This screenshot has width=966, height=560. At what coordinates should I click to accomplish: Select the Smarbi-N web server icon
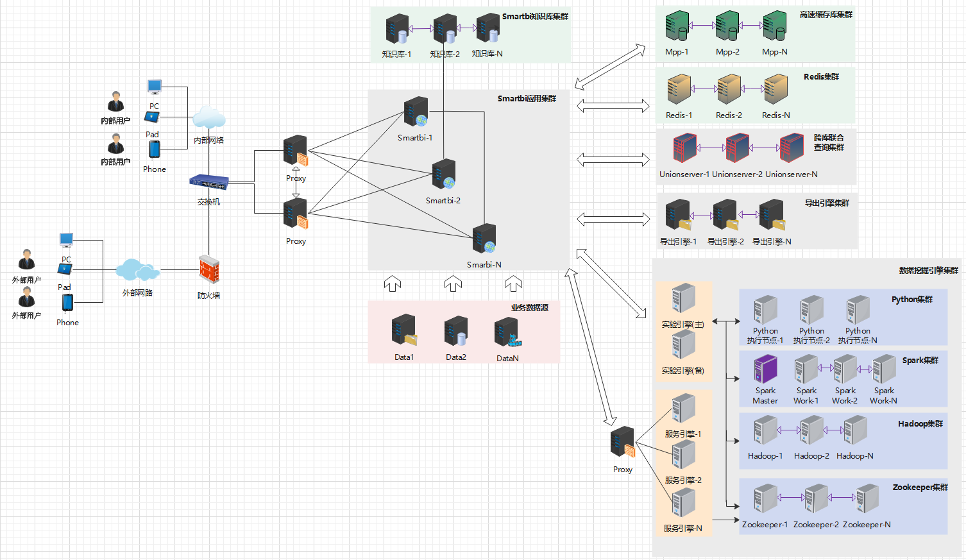(x=484, y=238)
